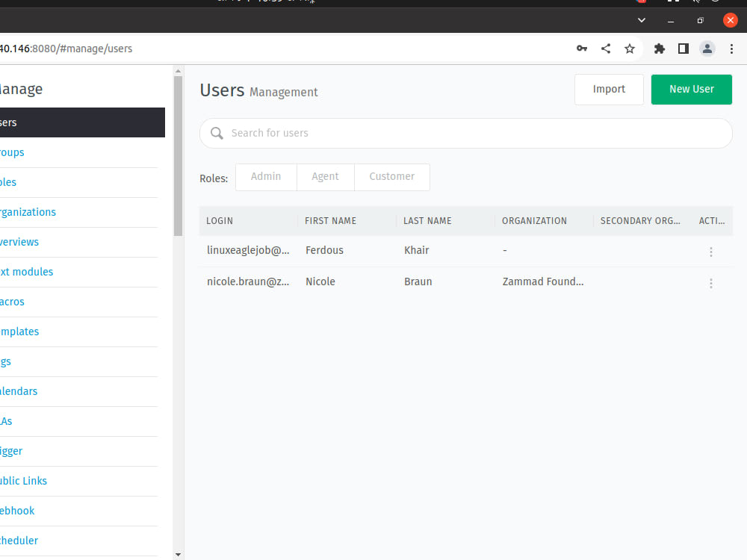Open the Users section in sidebar

(x=82, y=122)
